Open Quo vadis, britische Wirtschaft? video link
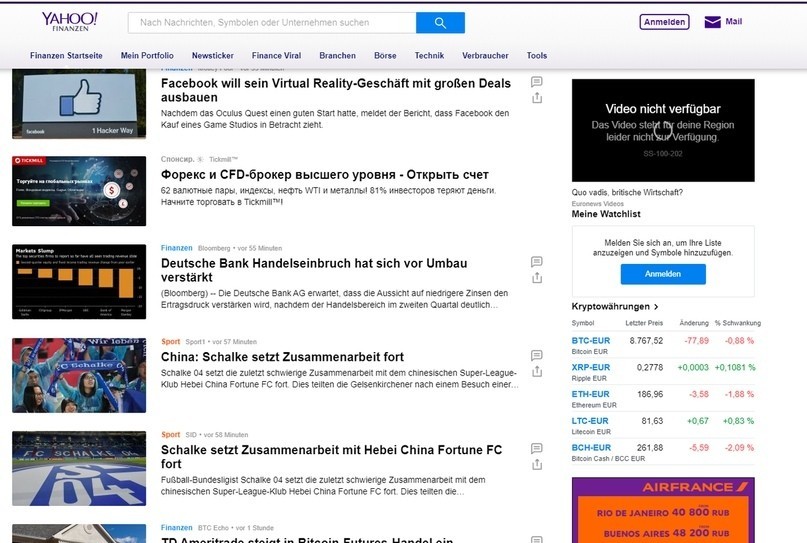Viewport: 807px width, 543px height. [x=627, y=192]
